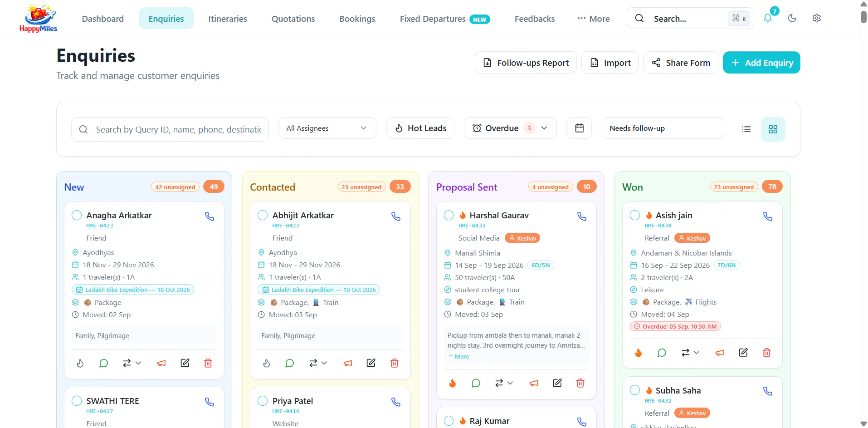Image resolution: width=868 pixels, height=428 pixels.
Task: Open the More navigation menu
Action: [x=593, y=19]
